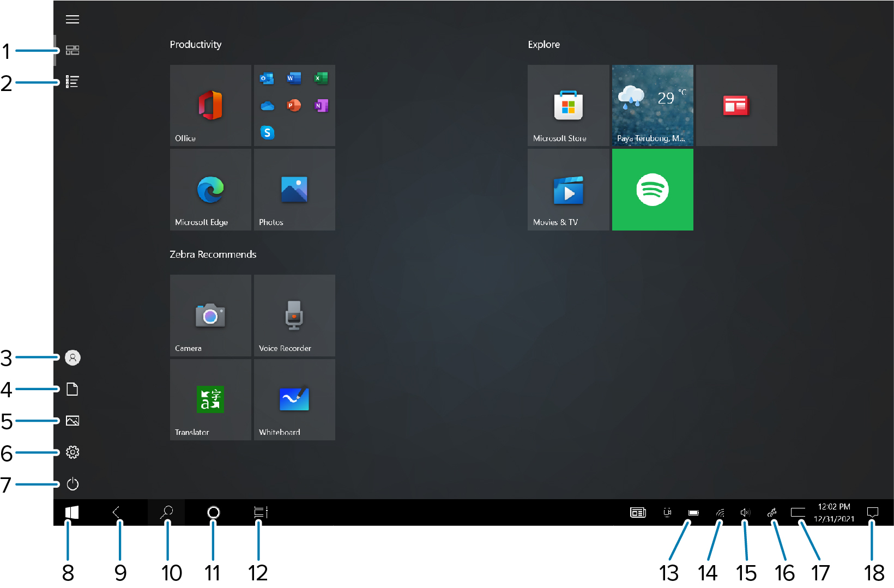The height and width of the screenshot is (588, 894).
Task: Open Cortana circle on the taskbar
Action: tap(214, 512)
